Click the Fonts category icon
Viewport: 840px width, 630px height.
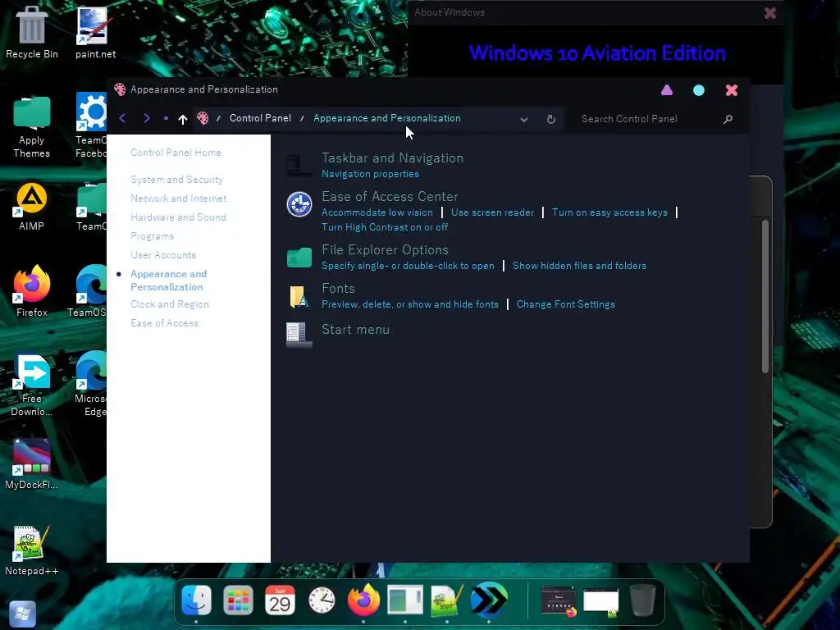[x=299, y=296]
